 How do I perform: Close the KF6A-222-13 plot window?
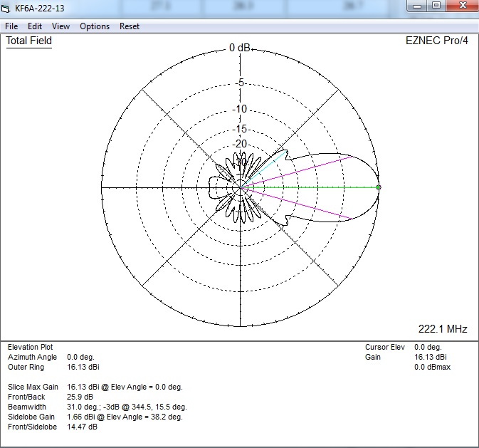coord(461,6)
